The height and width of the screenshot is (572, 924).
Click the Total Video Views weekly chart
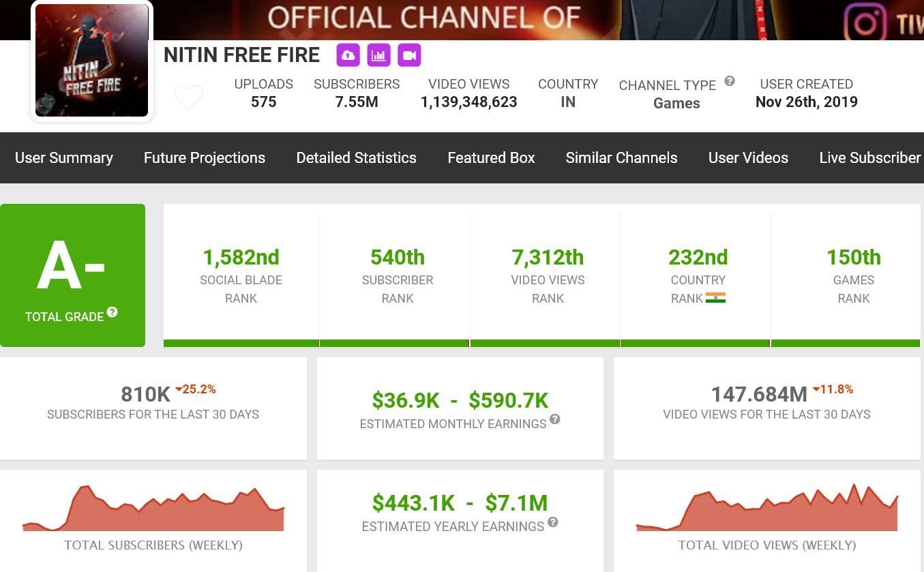[x=766, y=509]
